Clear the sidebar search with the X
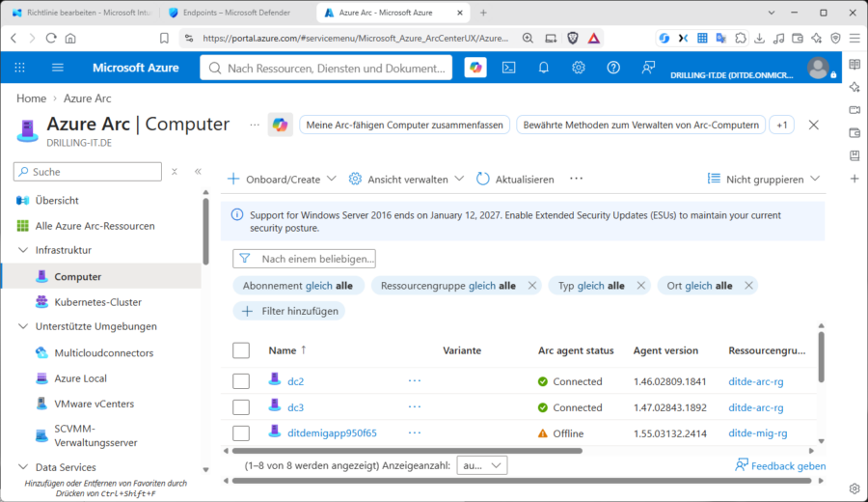Viewport: 868px width, 502px height. [175, 172]
